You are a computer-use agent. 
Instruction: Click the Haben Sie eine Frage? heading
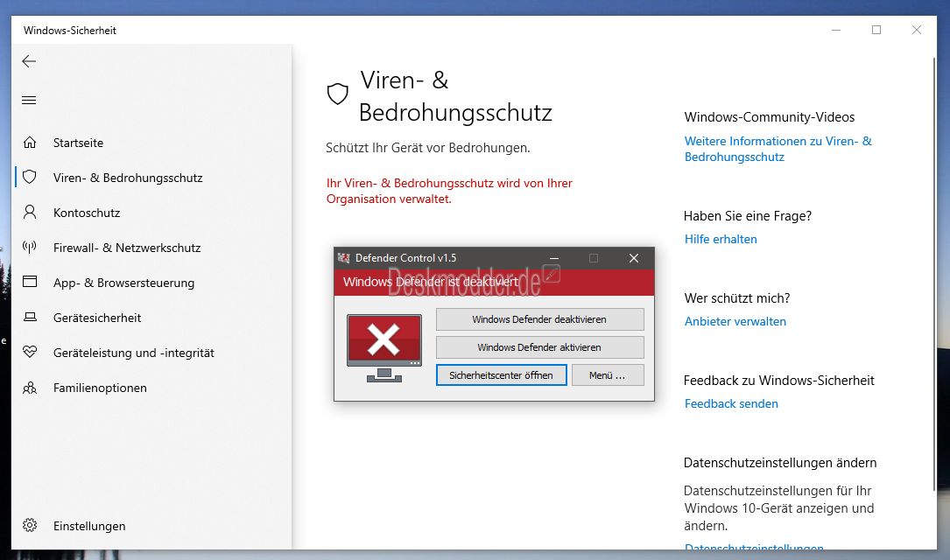[747, 216]
